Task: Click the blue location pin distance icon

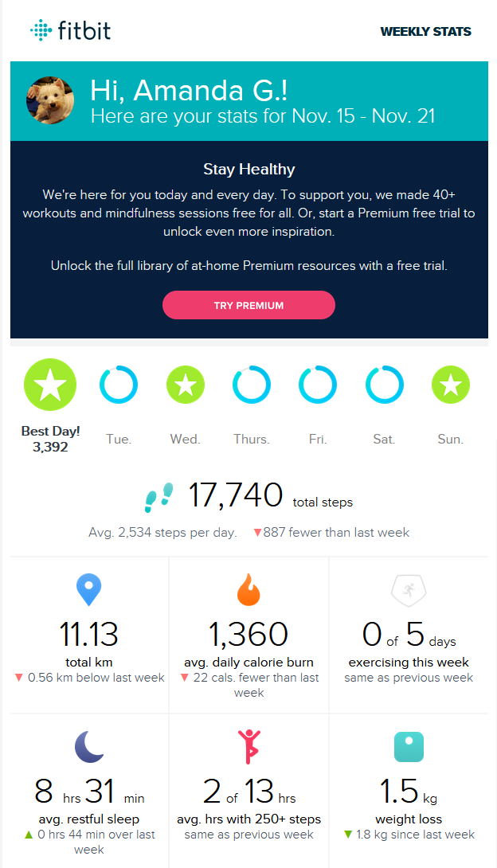Action: click(x=88, y=592)
